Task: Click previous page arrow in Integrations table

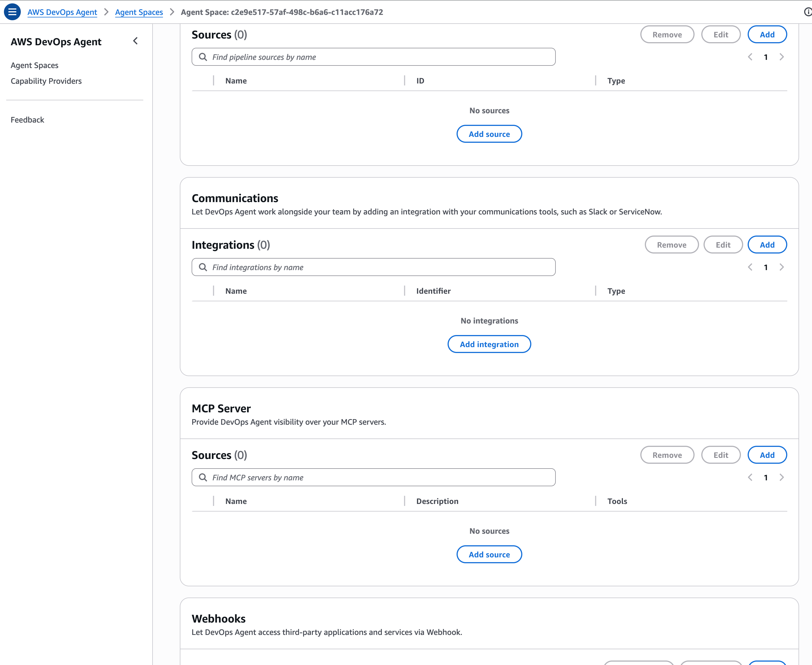Action: point(750,267)
